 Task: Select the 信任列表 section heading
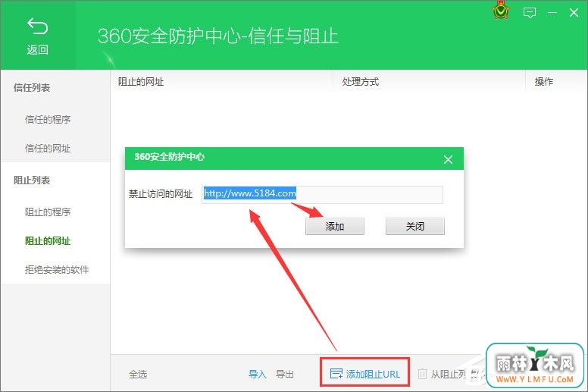(x=32, y=88)
